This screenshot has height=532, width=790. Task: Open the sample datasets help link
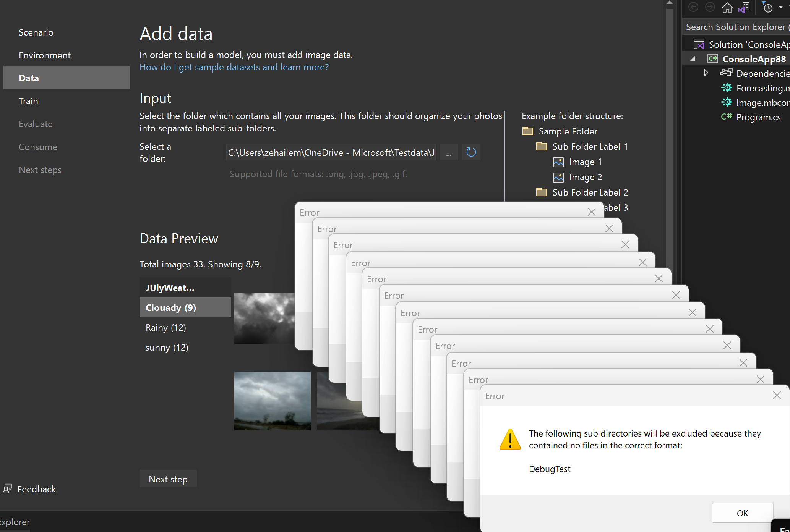pos(234,67)
